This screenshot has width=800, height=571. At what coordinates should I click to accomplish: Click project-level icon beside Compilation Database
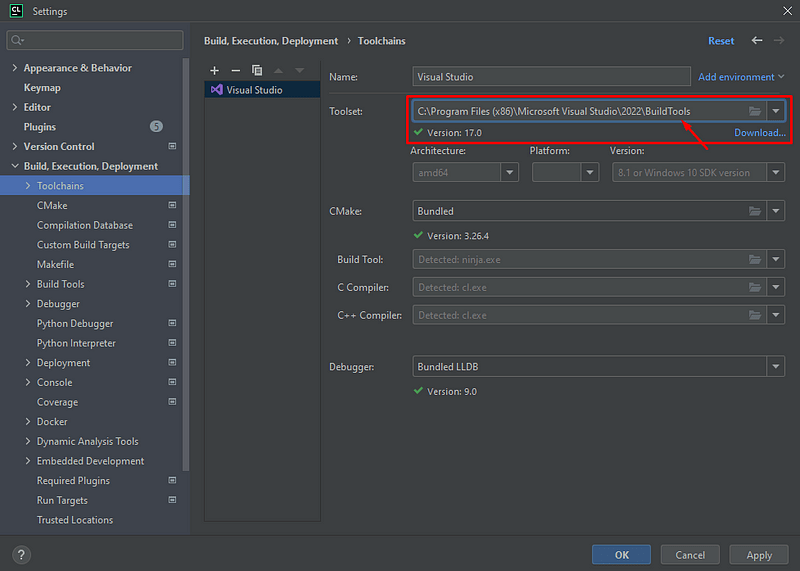pyautogui.click(x=172, y=225)
